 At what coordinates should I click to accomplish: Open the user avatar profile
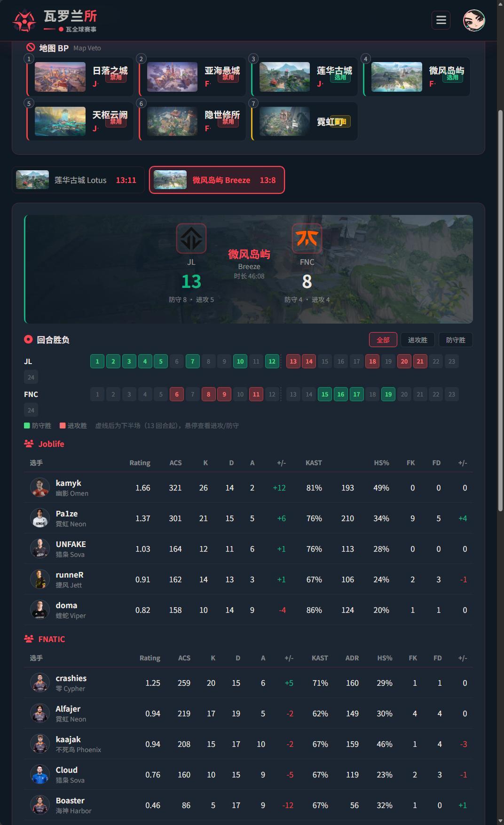click(474, 20)
